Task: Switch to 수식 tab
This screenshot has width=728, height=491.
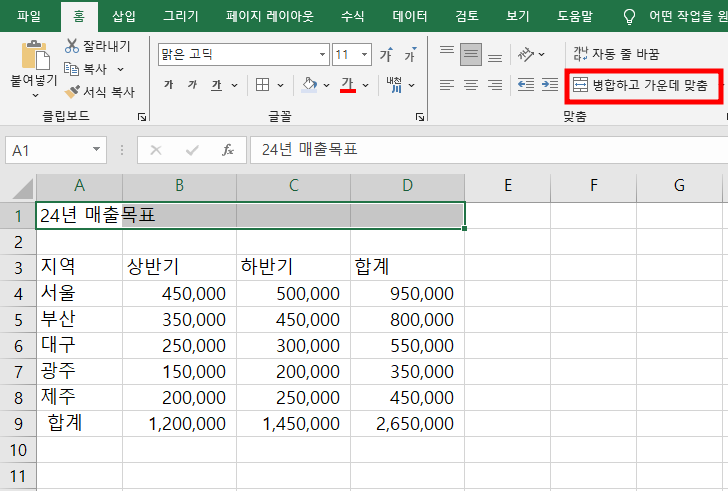Action: [x=352, y=16]
